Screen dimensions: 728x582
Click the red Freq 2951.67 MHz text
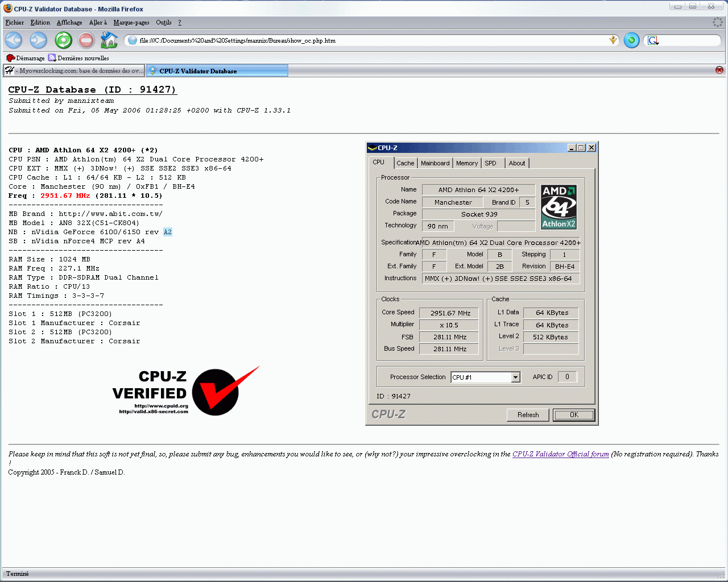point(65,196)
